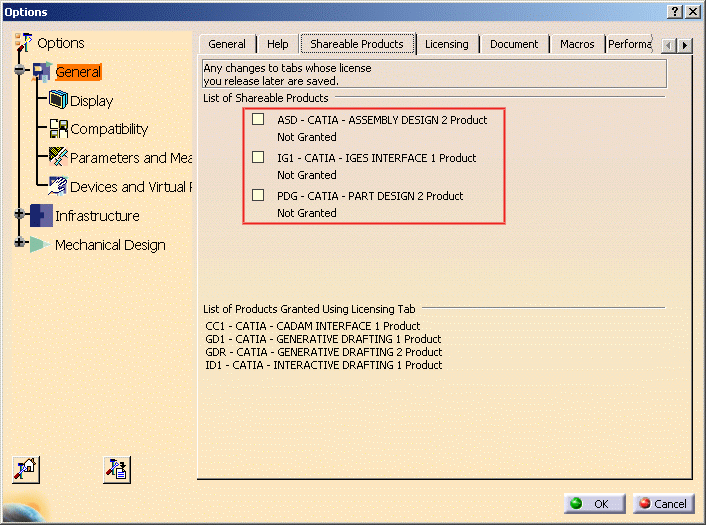Click the Devices and Virtual Reality icon
Screen dimensions: 706x525
(x=58, y=186)
